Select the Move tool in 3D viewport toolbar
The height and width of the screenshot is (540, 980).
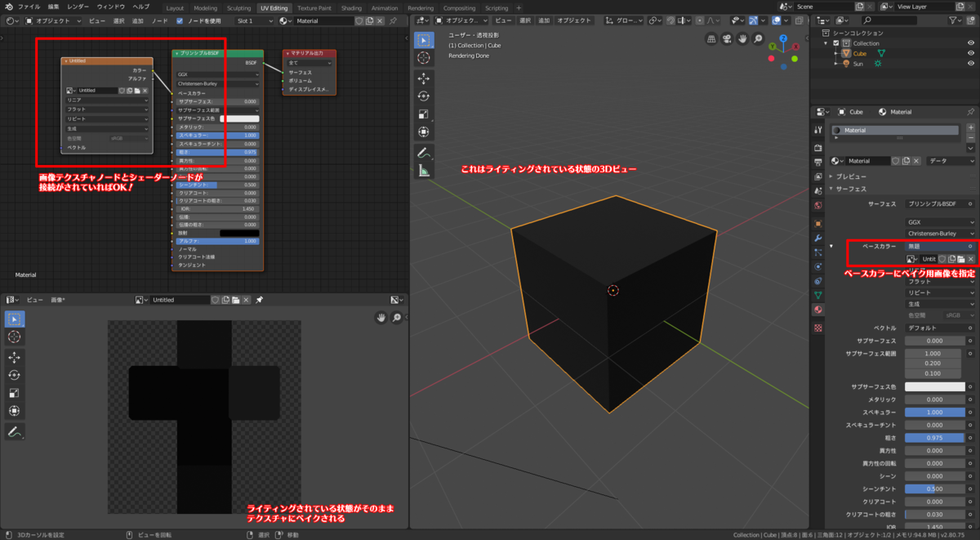(x=424, y=78)
